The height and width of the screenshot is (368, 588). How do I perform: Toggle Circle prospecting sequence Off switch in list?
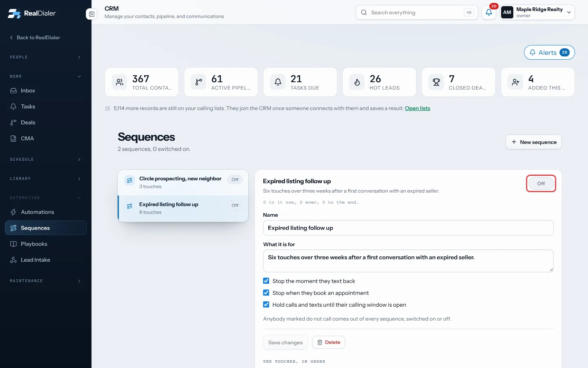click(x=235, y=180)
